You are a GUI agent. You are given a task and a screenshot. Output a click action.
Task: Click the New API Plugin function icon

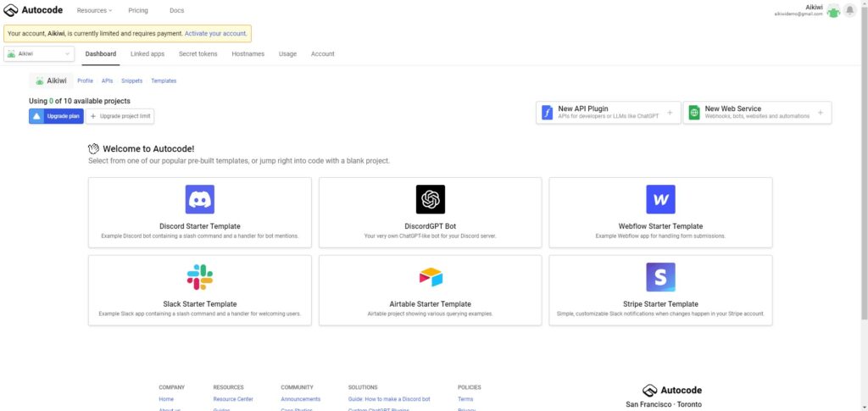tap(548, 113)
